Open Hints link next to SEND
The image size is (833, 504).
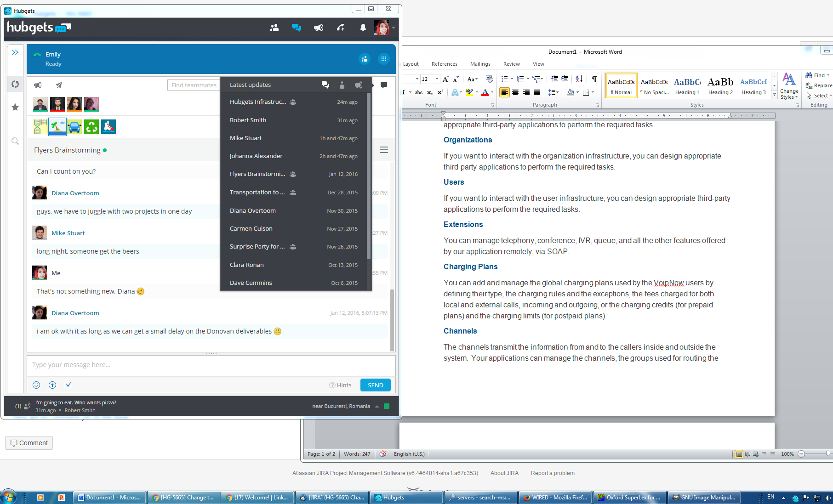(340, 385)
